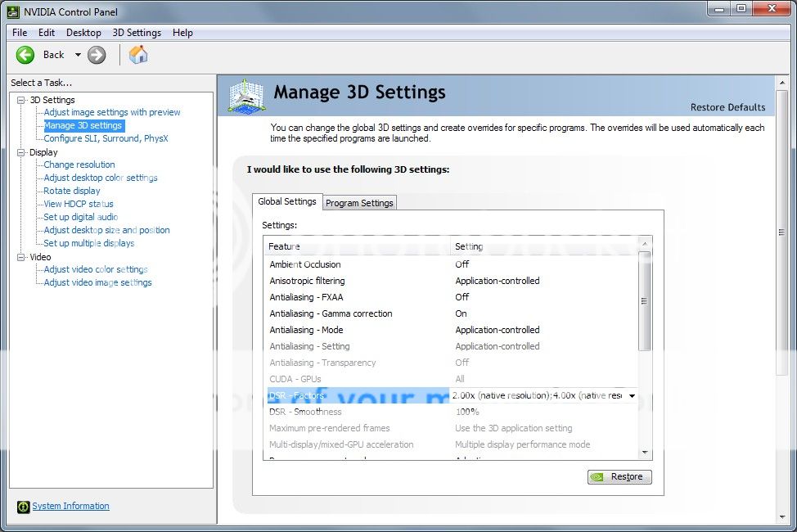The width and height of the screenshot is (797, 532).
Task: Open the Edit menu
Action: point(47,33)
